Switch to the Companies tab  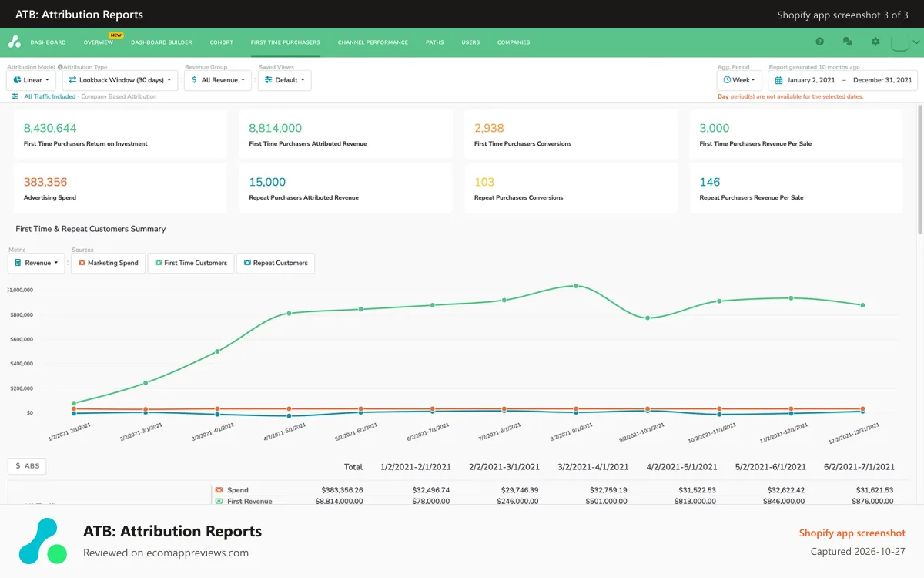tap(514, 42)
